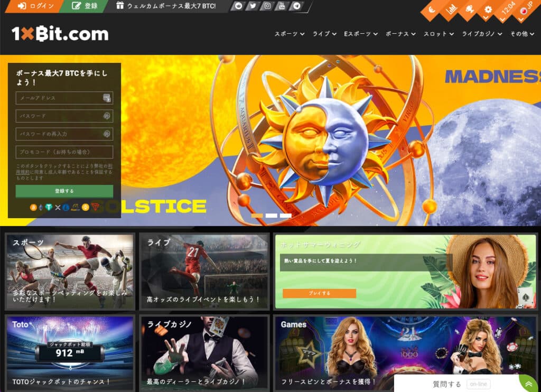Click the key icon in パスワード field

click(x=107, y=116)
